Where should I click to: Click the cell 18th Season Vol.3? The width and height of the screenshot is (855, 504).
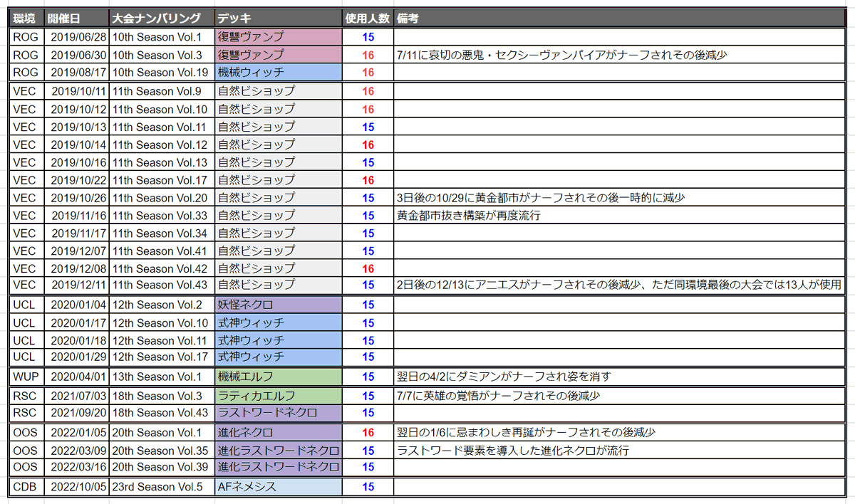(x=162, y=396)
